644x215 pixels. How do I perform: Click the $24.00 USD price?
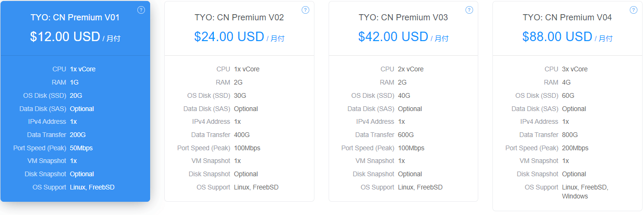coord(229,36)
